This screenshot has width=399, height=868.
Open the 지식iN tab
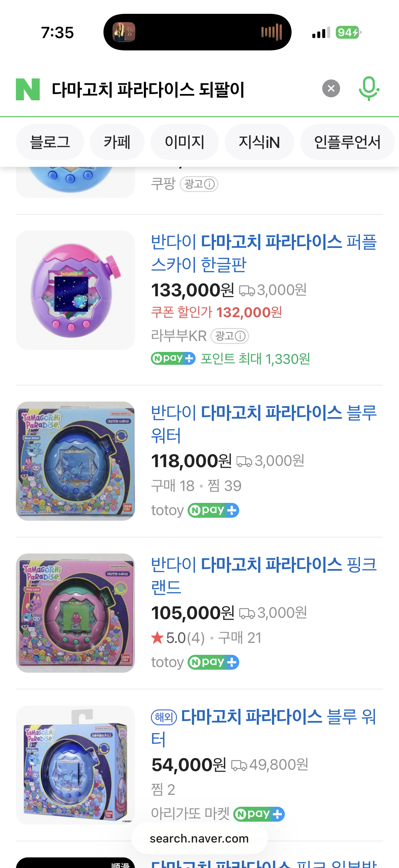(259, 142)
